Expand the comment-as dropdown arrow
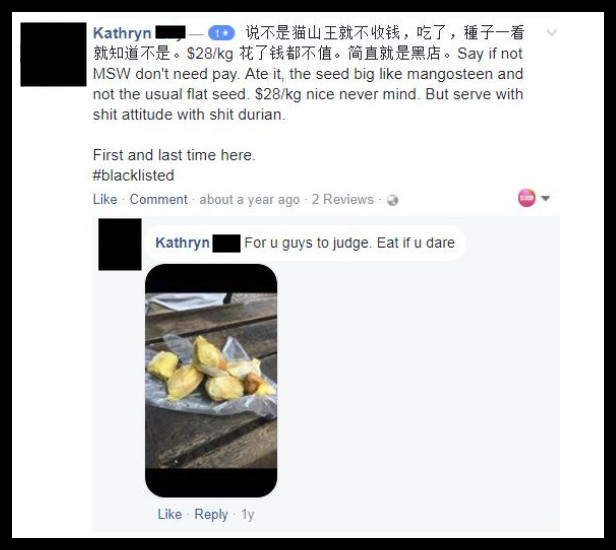Screen dimensions: 616x550 (x=545, y=198)
